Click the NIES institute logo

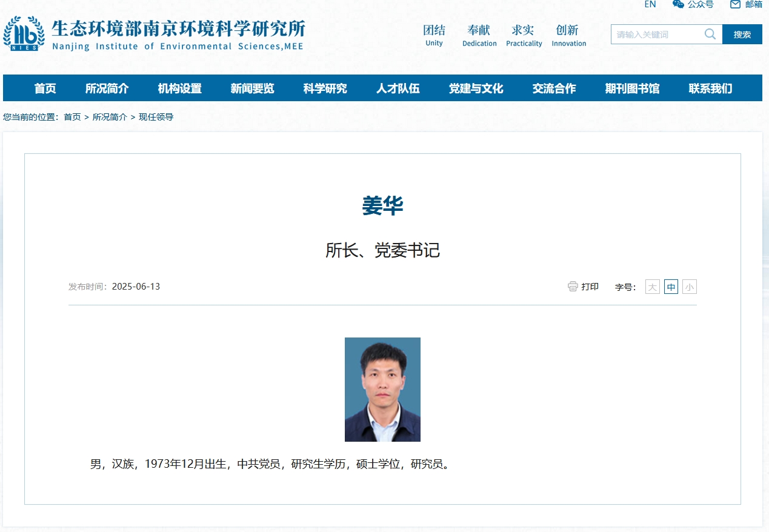(x=24, y=34)
